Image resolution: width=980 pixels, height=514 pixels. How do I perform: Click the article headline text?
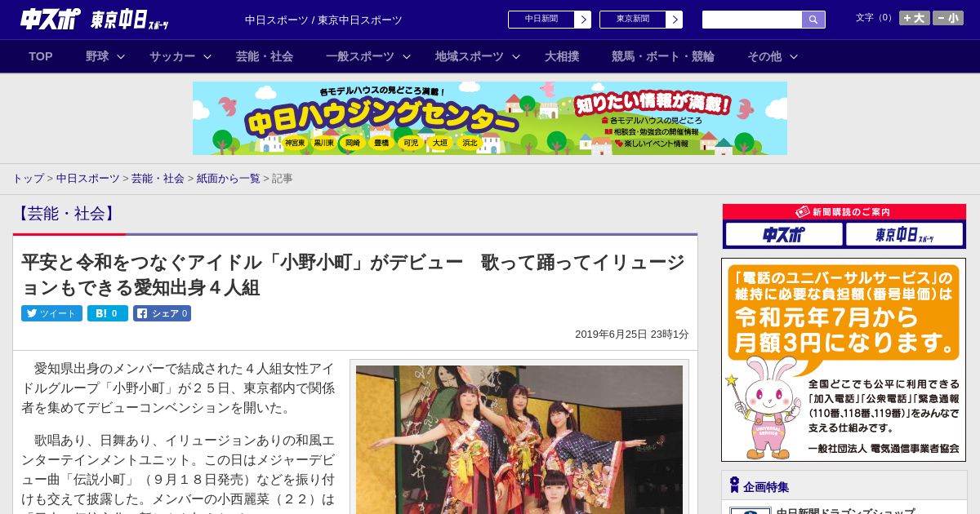[x=353, y=275]
